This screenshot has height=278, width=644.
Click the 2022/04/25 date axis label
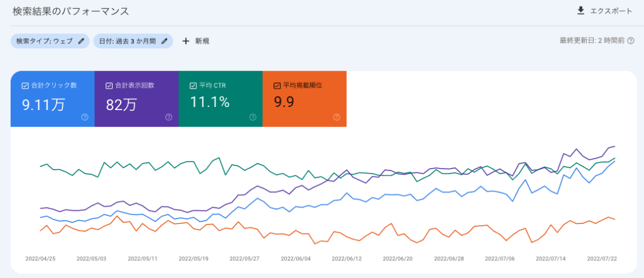pos(40,259)
